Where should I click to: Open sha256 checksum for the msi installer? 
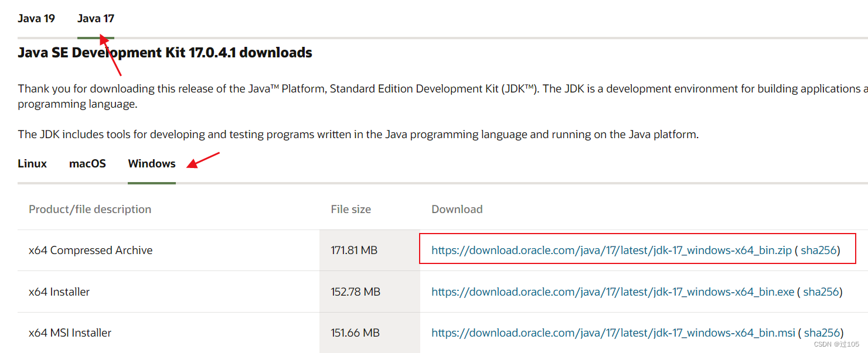click(x=822, y=332)
